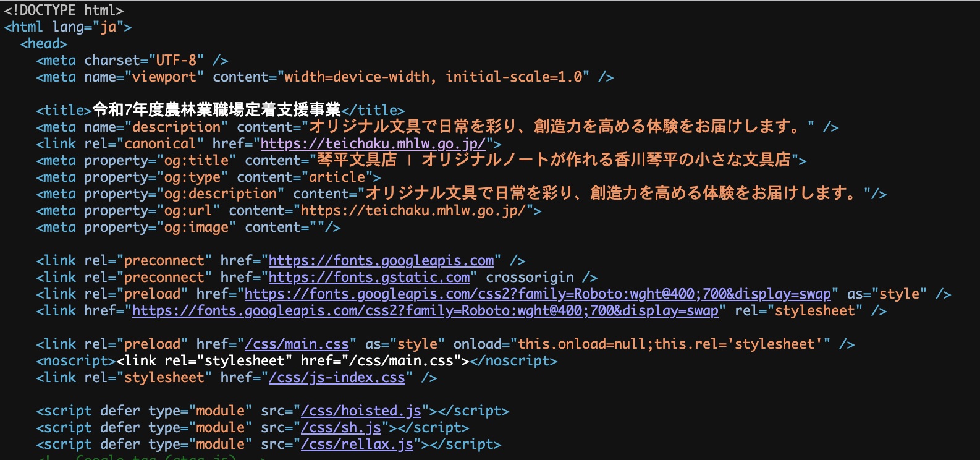Click type value "module" on the sh.js line
The width and height of the screenshot is (980, 460).
pos(221,428)
